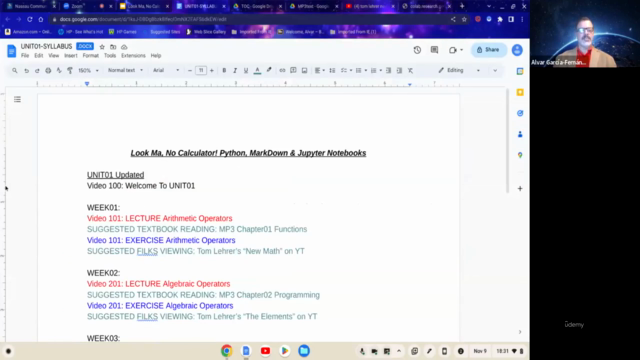Open the View menu

(x=53, y=56)
